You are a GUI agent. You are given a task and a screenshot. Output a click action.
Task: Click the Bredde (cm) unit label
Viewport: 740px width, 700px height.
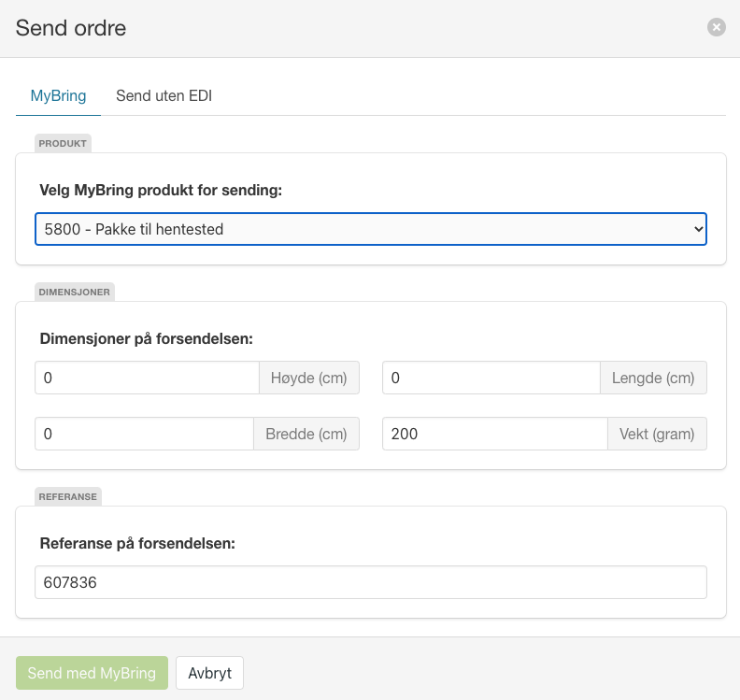click(306, 434)
